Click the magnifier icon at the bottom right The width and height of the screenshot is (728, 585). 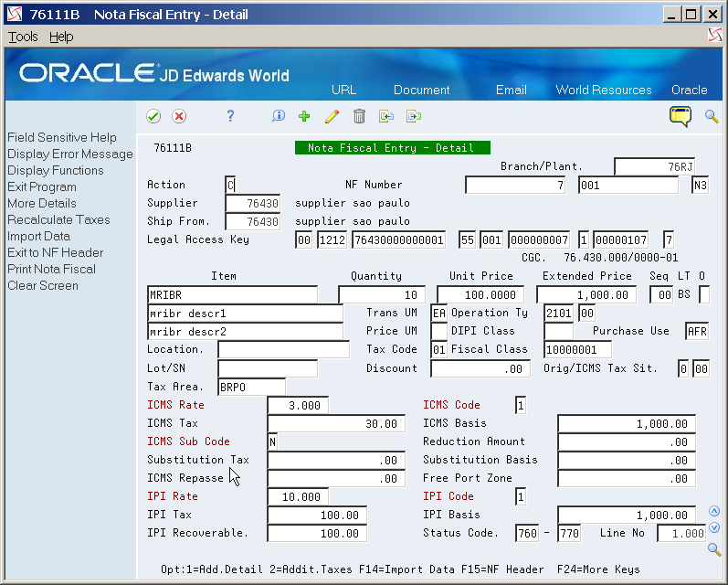point(714,549)
